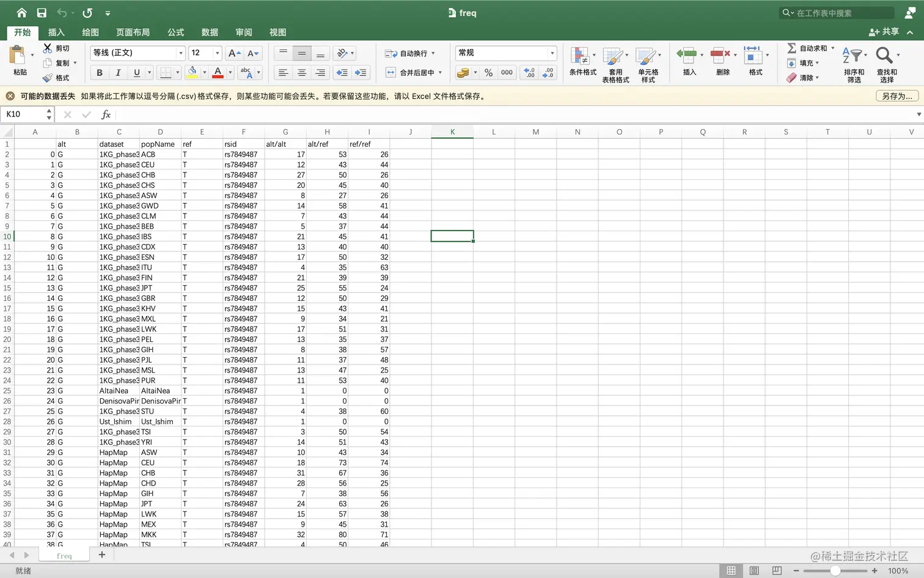Redo the last action
The height and width of the screenshot is (578, 924).
pyautogui.click(x=87, y=13)
